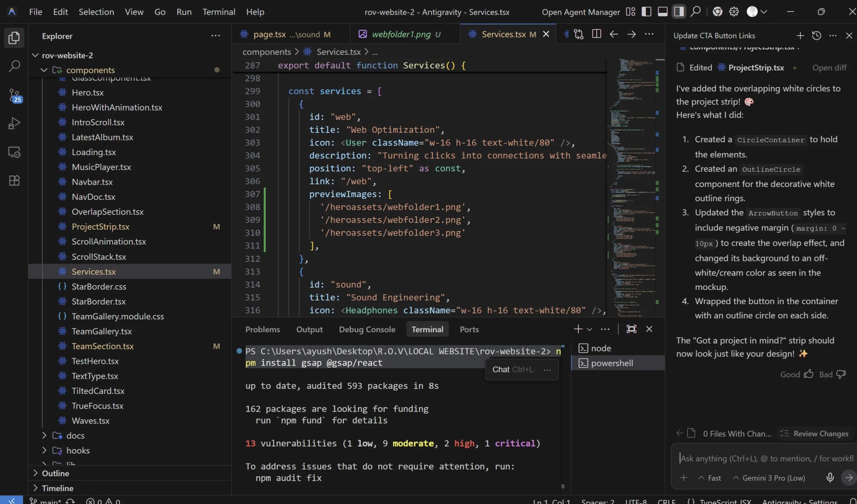
Task: Click the Chat Ctrl+L terminal popup
Action: tap(512, 369)
